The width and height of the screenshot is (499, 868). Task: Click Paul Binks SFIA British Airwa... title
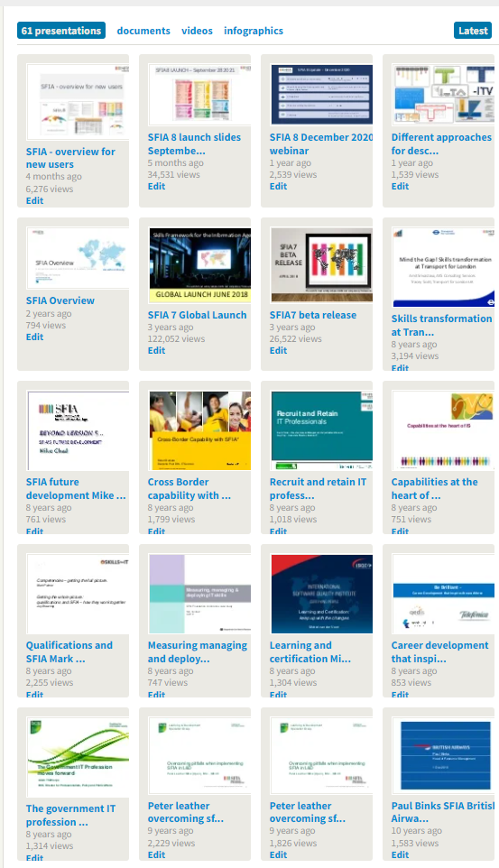[x=442, y=812]
